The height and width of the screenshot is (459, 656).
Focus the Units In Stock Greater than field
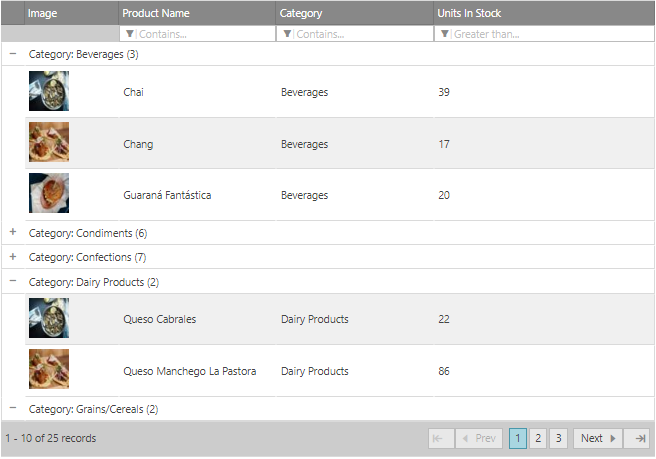coord(544,34)
